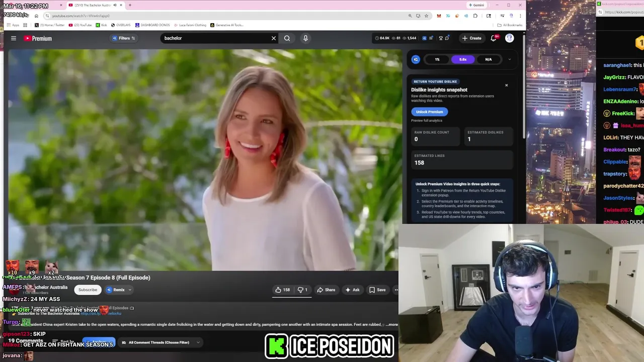This screenshot has width=644, height=362.
Task: Focus the browser address bar URL
Action: coord(80,16)
